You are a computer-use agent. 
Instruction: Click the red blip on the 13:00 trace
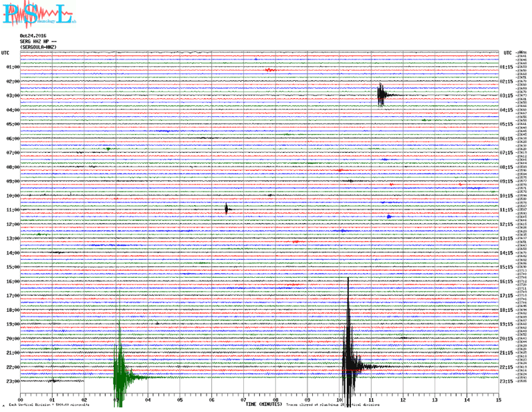(x=296, y=241)
